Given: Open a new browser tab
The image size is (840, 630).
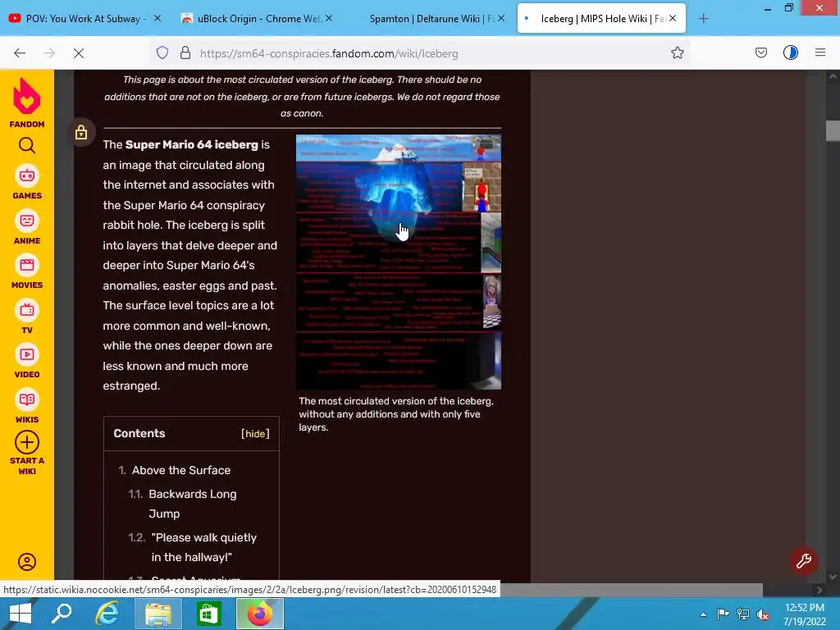Looking at the screenshot, I should click(703, 19).
